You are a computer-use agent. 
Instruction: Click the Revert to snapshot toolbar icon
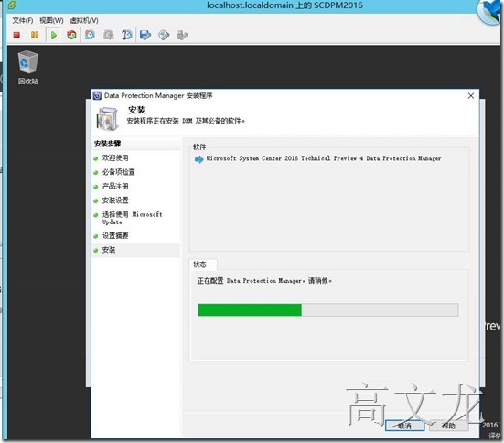(109, 35)
